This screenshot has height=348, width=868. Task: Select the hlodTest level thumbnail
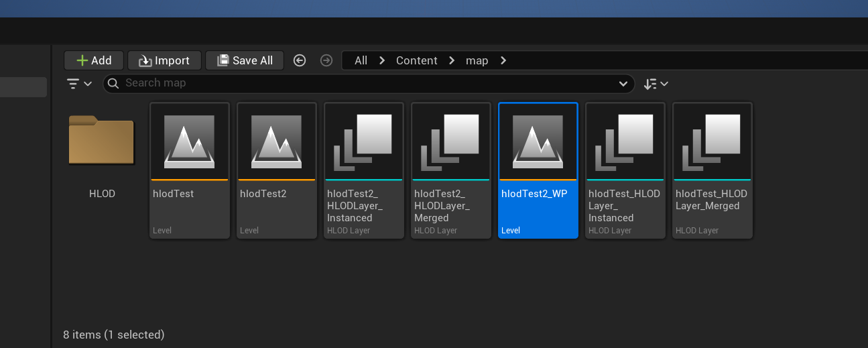tap(190, 141)
